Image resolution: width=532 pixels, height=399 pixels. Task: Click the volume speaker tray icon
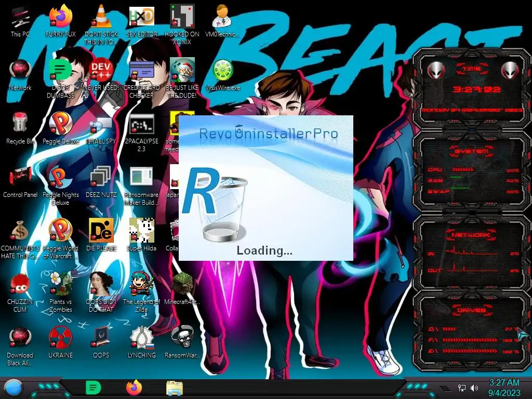point(474,388)
